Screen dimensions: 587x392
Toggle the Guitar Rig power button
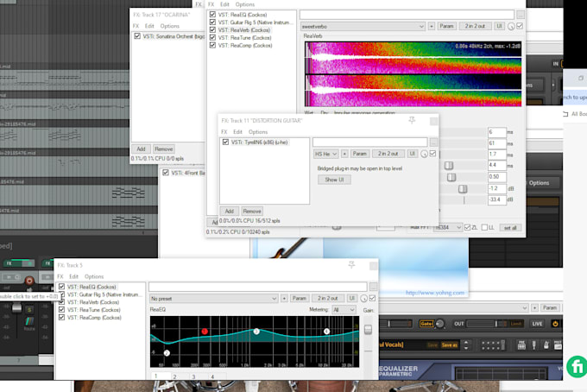555,324
